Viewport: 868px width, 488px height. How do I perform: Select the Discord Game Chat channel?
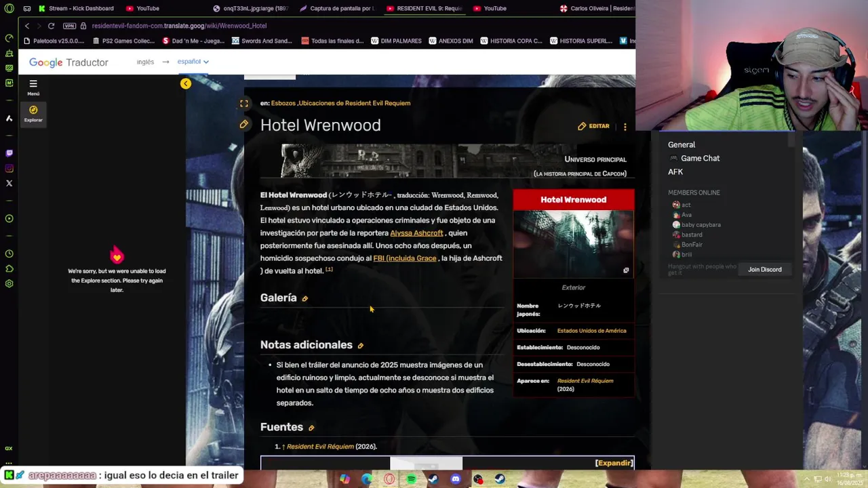(700, 158)
